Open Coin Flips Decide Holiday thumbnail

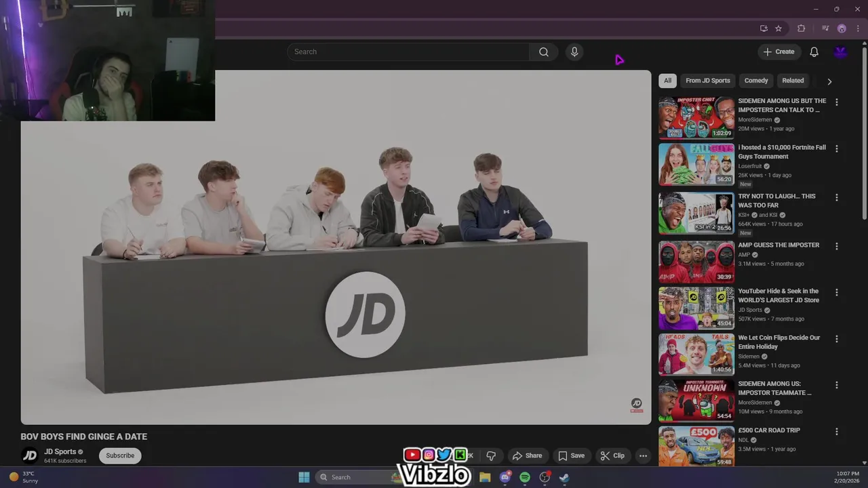click(696, 354)
